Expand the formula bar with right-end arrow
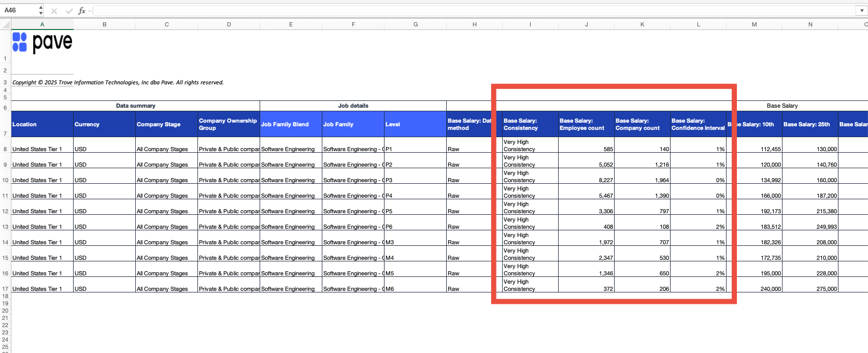Image resolution: width=868 pixels, height=353 pixels. click(862, 11)
